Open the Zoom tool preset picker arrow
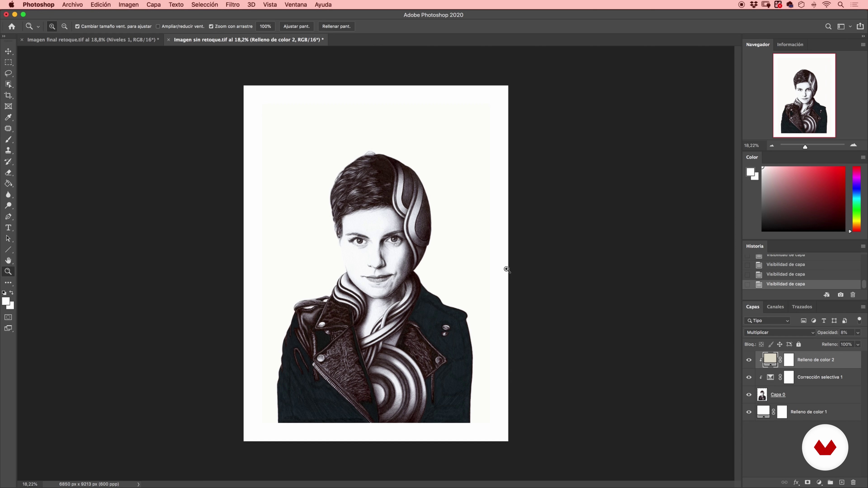The height and width of the screenshot is (488, 868). point(38,27)
